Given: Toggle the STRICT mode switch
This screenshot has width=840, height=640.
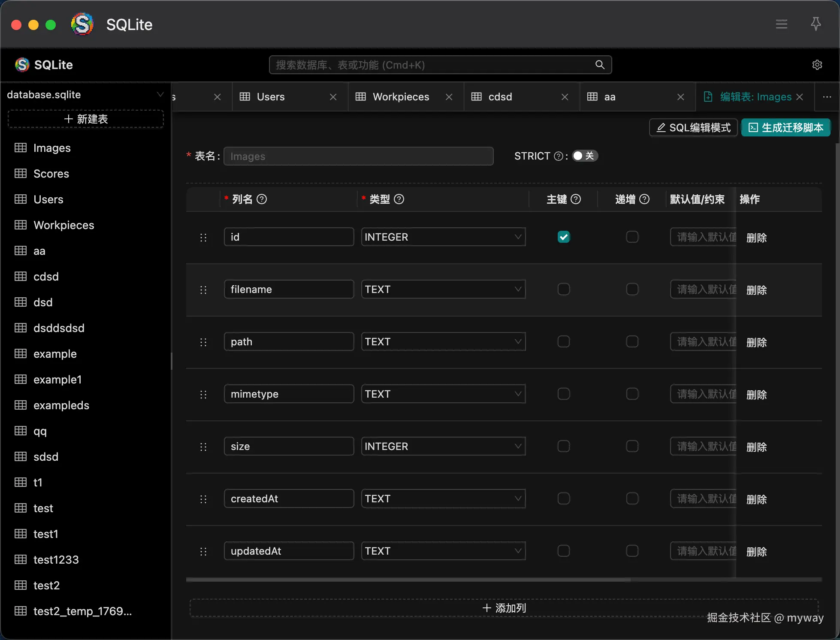Looking at the screenshot, I should 585,156.
